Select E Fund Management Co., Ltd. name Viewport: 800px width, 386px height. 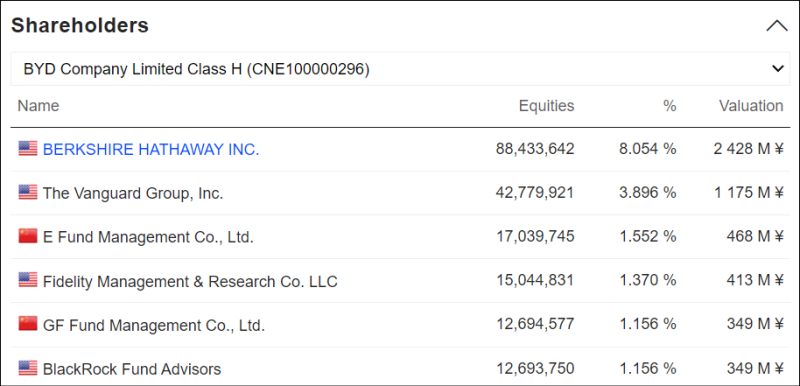[x=148, y=237]
